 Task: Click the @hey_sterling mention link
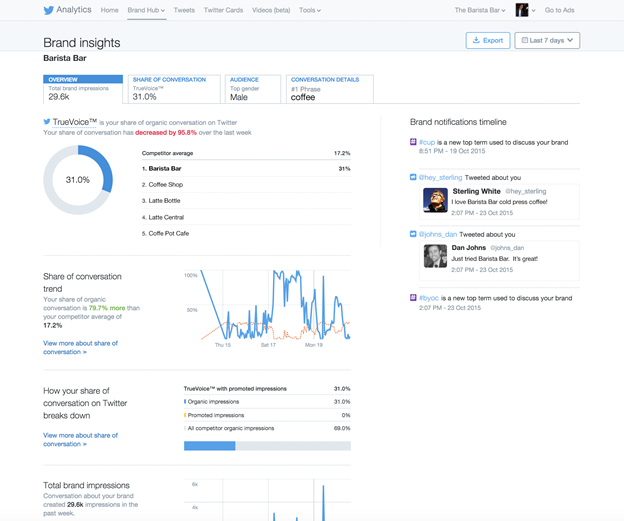point(441,178)
